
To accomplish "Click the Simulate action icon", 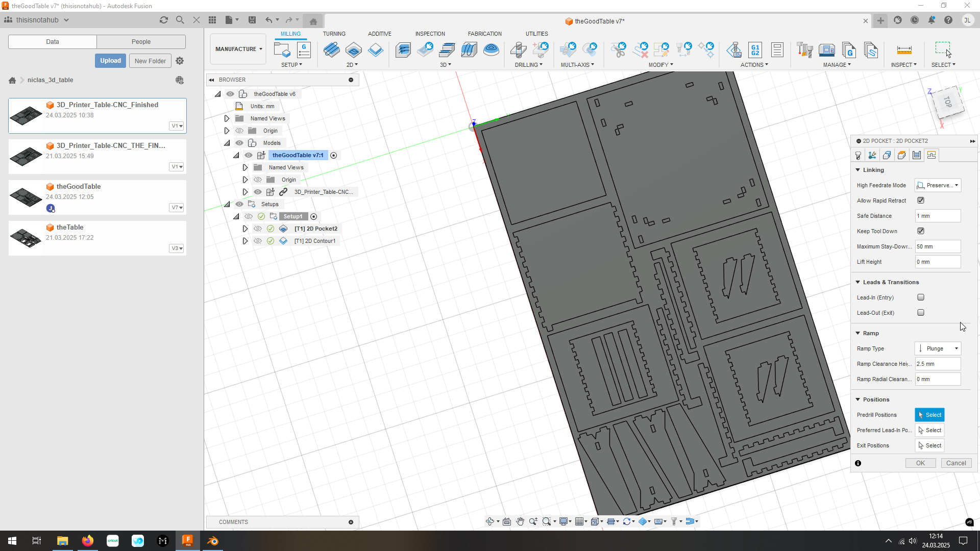I will pyautogui.click(x=734, y=50).
